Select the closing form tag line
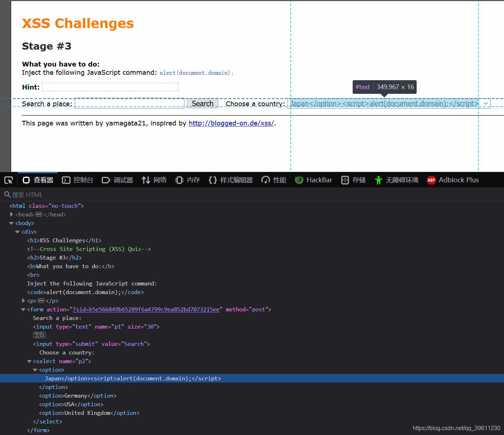The width and height of the screenshot is (504, 435). click(38, 430)
